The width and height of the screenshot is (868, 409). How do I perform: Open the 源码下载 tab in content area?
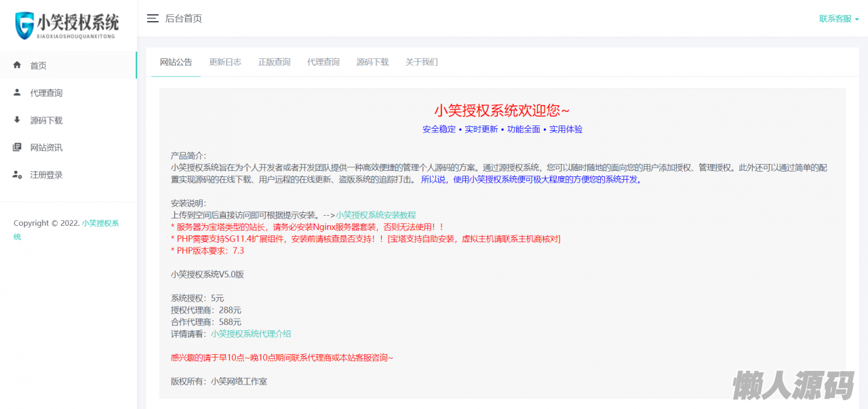(372, 62)
